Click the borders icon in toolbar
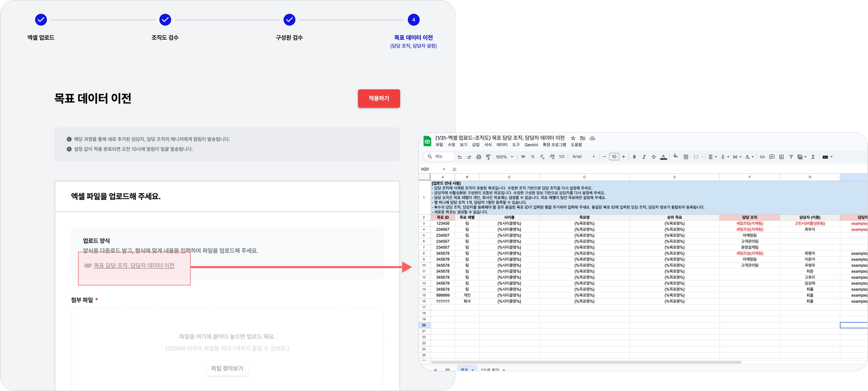The height and width of the screenshot is (391, 868). [x=686, y=157]
